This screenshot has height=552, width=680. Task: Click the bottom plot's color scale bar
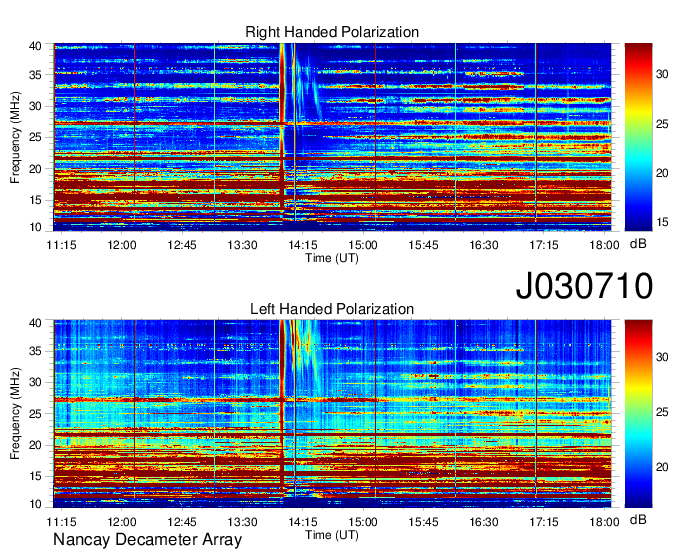(638, 414)
